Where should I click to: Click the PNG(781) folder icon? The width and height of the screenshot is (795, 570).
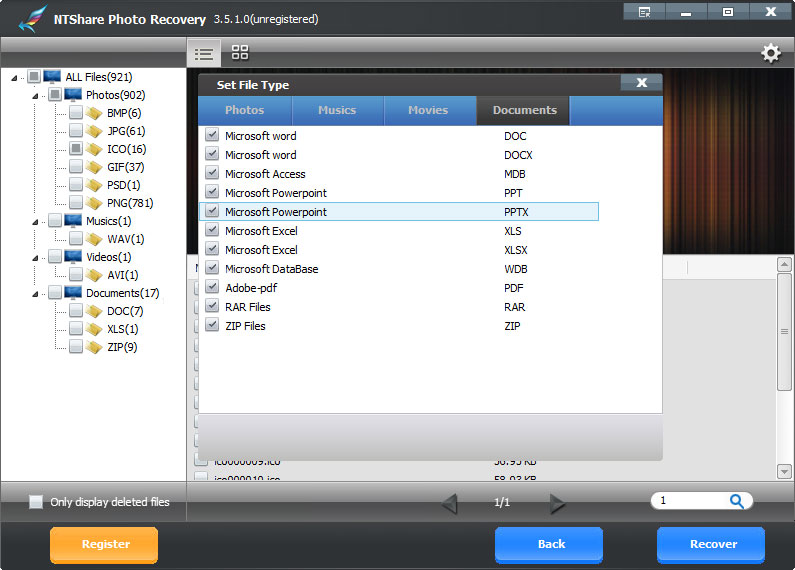tap(94, 203)
